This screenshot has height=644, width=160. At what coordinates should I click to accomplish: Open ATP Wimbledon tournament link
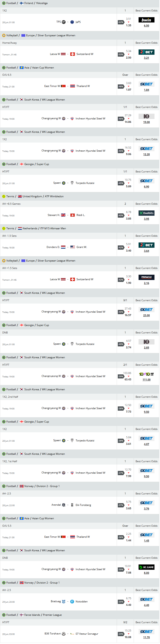click(x=54, y=196)
